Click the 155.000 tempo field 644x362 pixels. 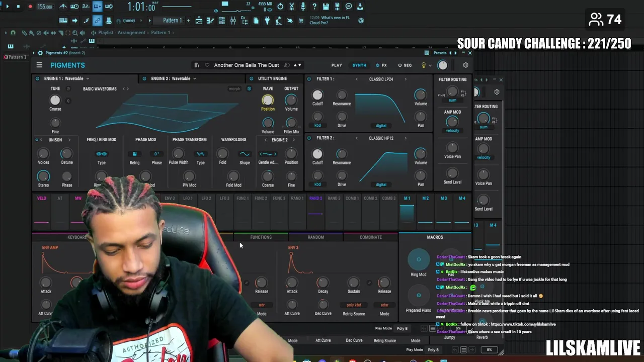click(45, 7)
